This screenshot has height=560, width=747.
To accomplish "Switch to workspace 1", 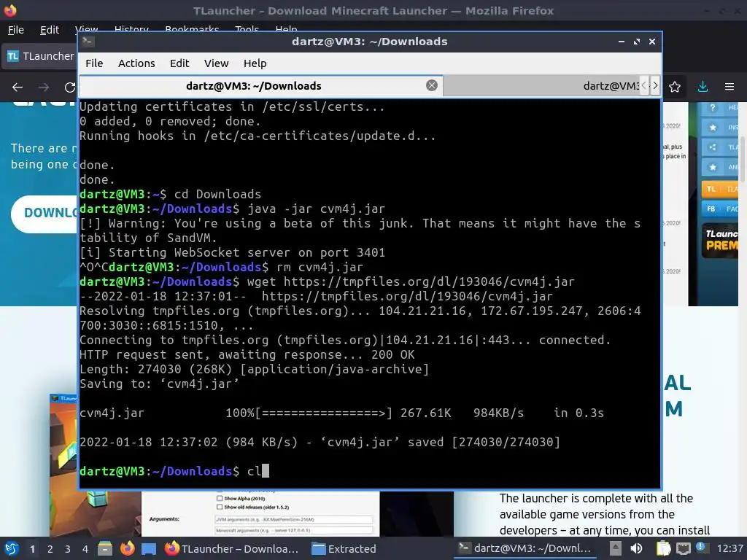I will [x=32, y=549].
